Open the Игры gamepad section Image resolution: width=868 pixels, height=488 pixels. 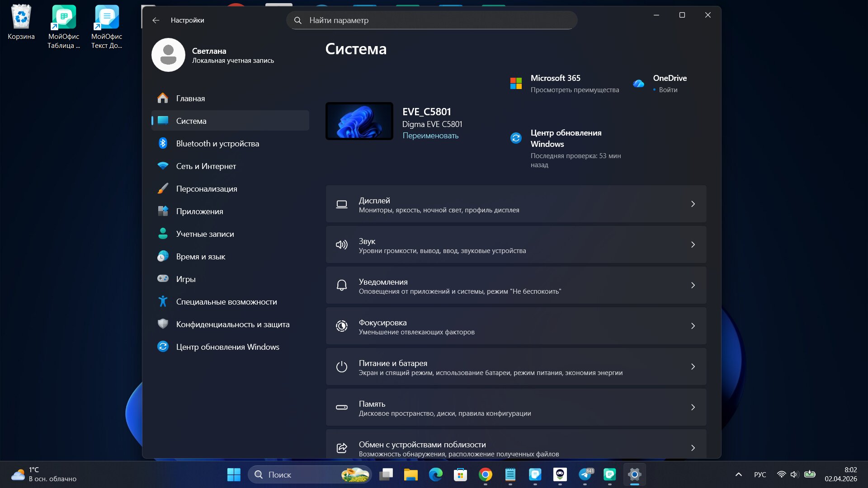(x=163, y=279)
